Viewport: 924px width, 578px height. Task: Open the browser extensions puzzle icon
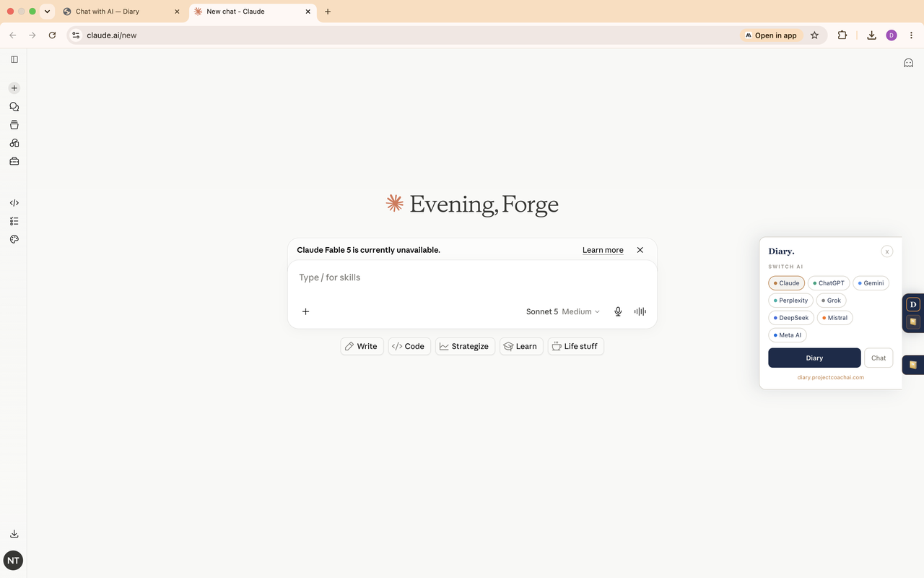point(842,35)
